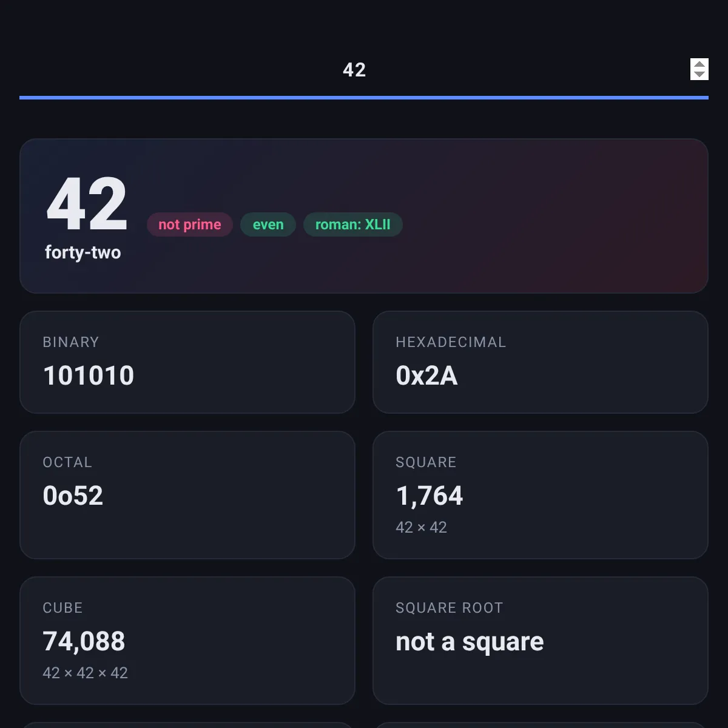
Task: Open the Binary card
Action: click(187, 362)
